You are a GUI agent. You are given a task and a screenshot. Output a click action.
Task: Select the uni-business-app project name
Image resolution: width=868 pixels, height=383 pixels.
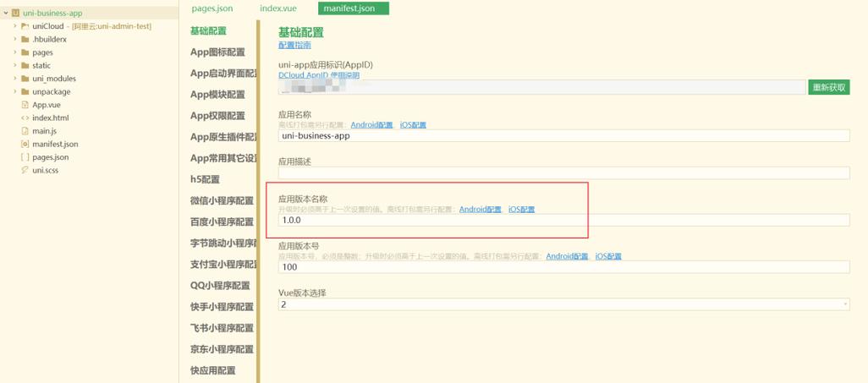coord(52,13)
